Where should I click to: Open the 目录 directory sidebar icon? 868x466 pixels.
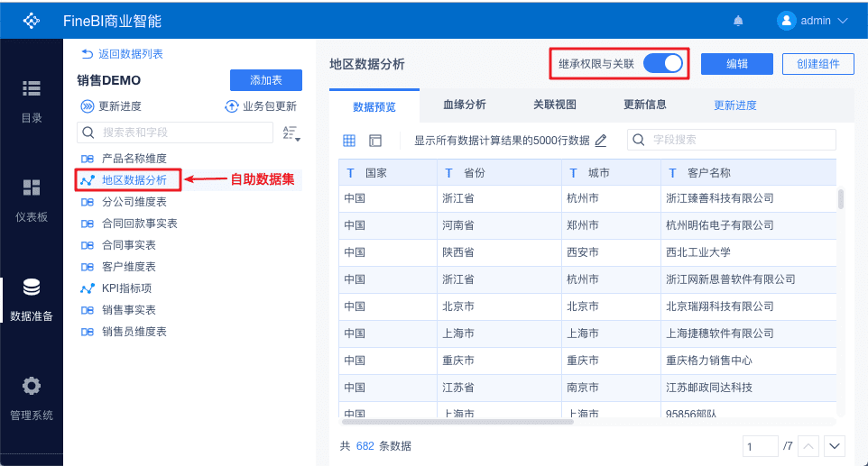(32, 88)
